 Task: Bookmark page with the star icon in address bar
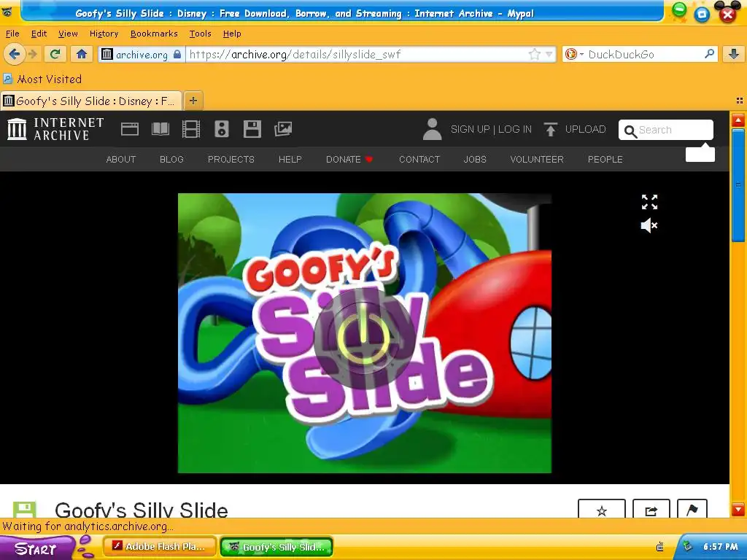pos(535,54)
